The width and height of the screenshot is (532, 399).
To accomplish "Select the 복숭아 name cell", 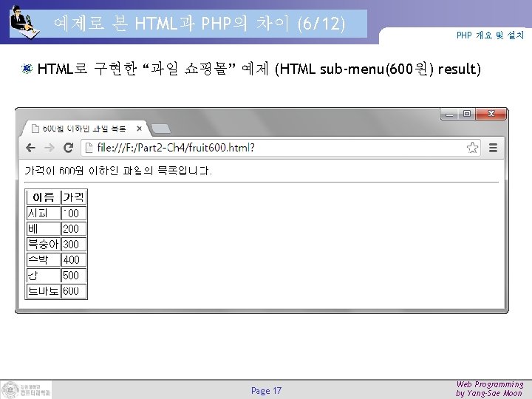I will click(x=44, y=245).
